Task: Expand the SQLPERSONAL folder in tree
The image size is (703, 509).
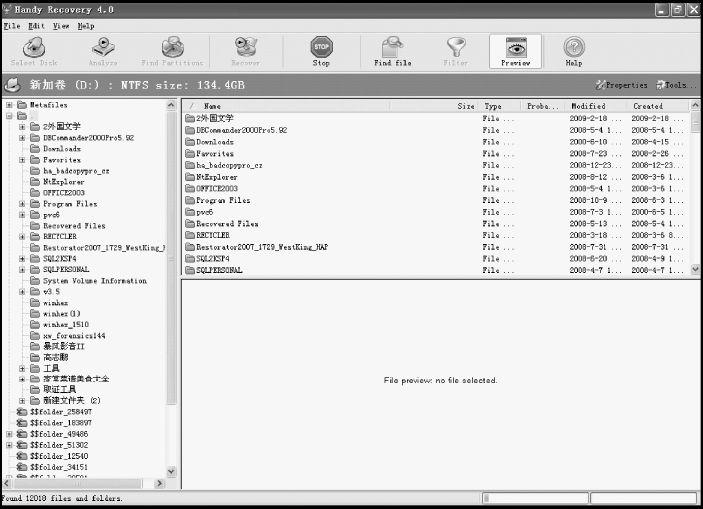Action: 22,270
